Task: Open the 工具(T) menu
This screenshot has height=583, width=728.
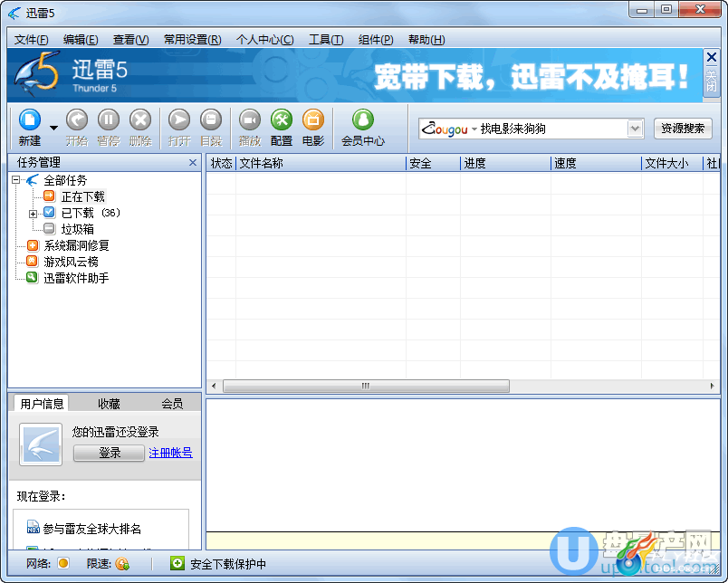Action: (x=326, y=40)
